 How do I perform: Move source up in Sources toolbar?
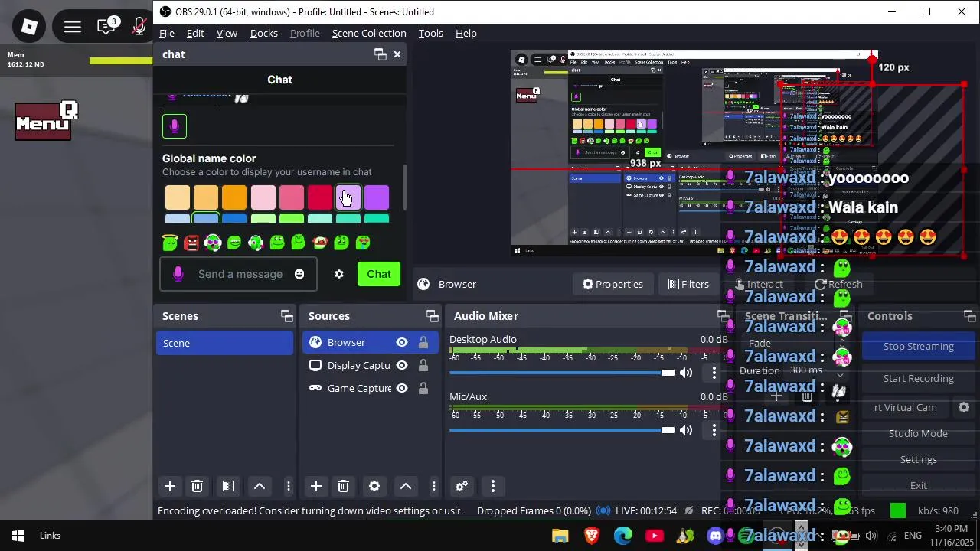pos(406,486)
